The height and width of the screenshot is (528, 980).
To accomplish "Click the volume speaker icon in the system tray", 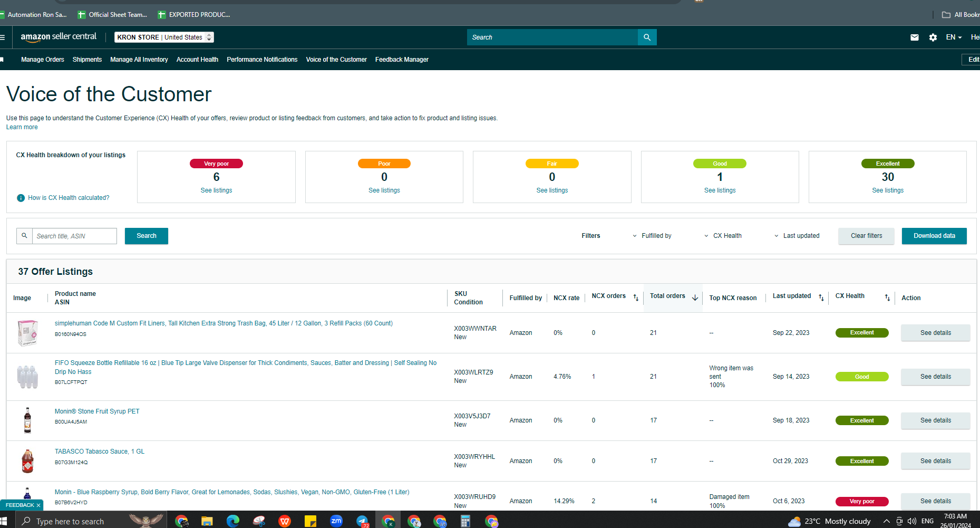I will [912, 521].
